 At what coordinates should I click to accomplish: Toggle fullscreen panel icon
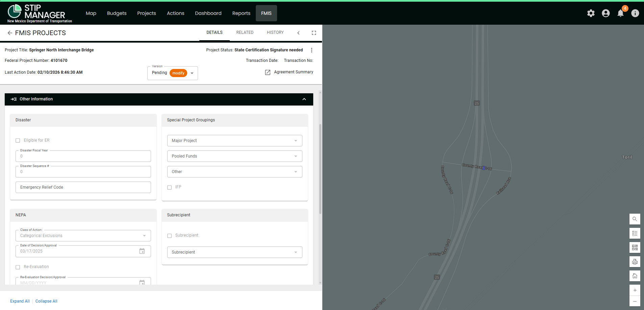(x=314, y=33)
